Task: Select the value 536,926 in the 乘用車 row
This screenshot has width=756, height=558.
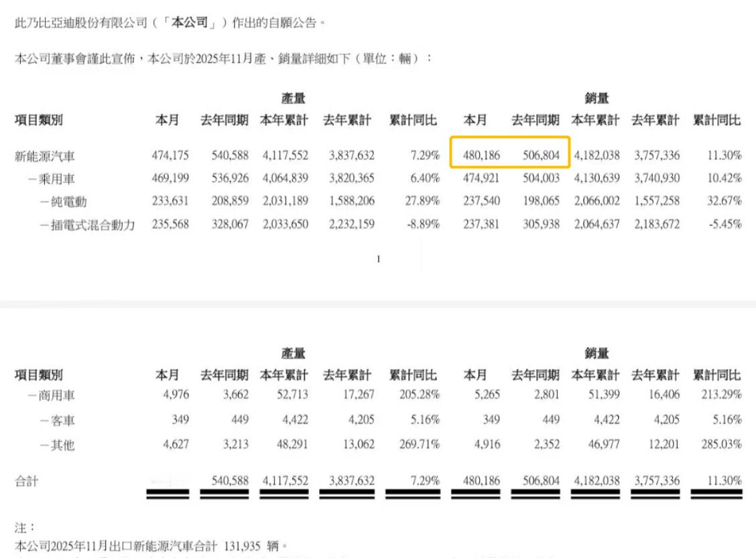Action: (x=230, y=178)
